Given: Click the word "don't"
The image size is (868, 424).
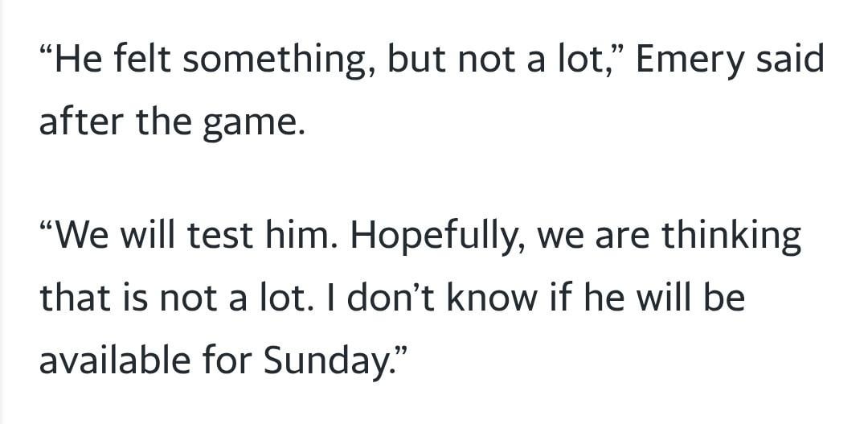Looking at the screenshot, I should click(x=391, y=298).
